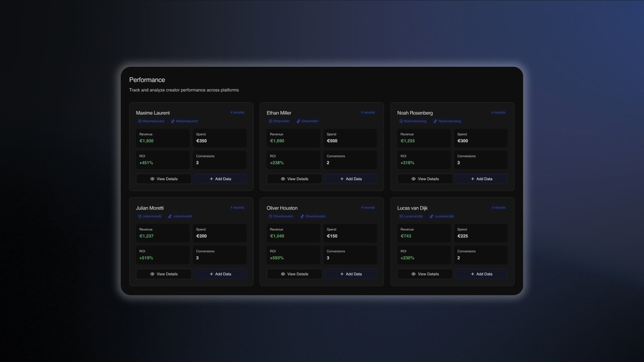Viewport: 644px width, 362px height.
Task: Click Instagram icon for Oliver Houston
Action: pos(270,216)
